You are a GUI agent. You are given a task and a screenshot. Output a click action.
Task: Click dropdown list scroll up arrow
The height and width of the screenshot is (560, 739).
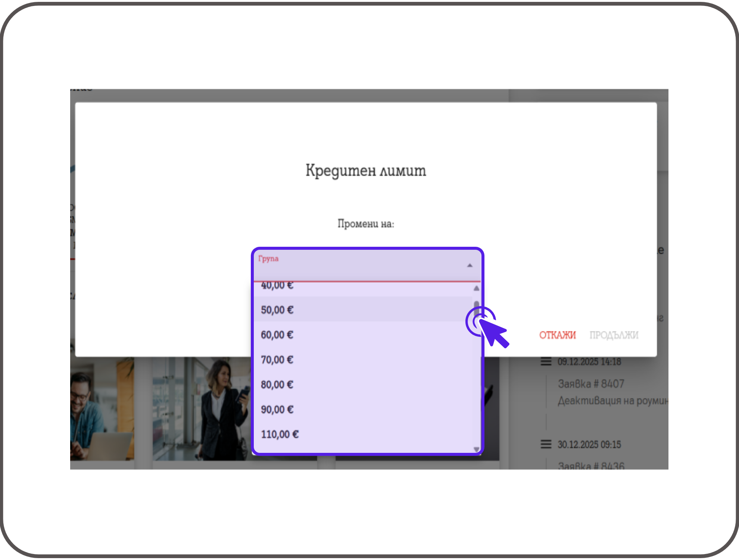click(x=476, y=288)
